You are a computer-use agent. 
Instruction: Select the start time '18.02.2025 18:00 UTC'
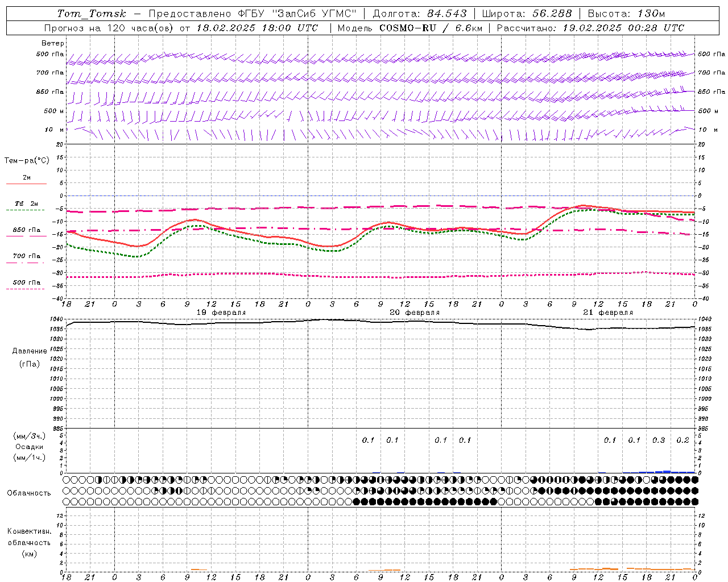(x=257, y=28)
